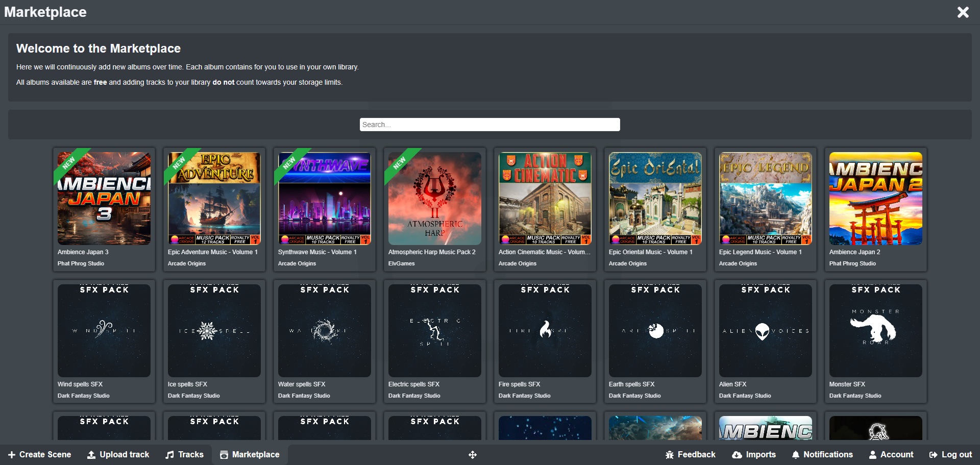The height and width of the screenshot is (465, 980).
Task: Open Atmospheric Harp Music Pack 2
Action: 435,199
